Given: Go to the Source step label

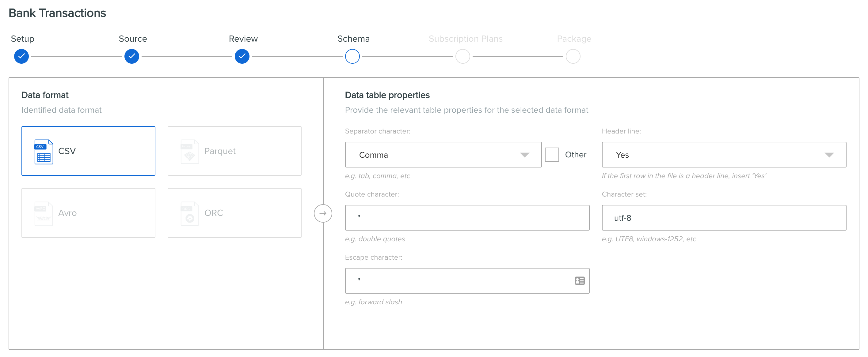Looking at the screenshot, I should point(133,39).
